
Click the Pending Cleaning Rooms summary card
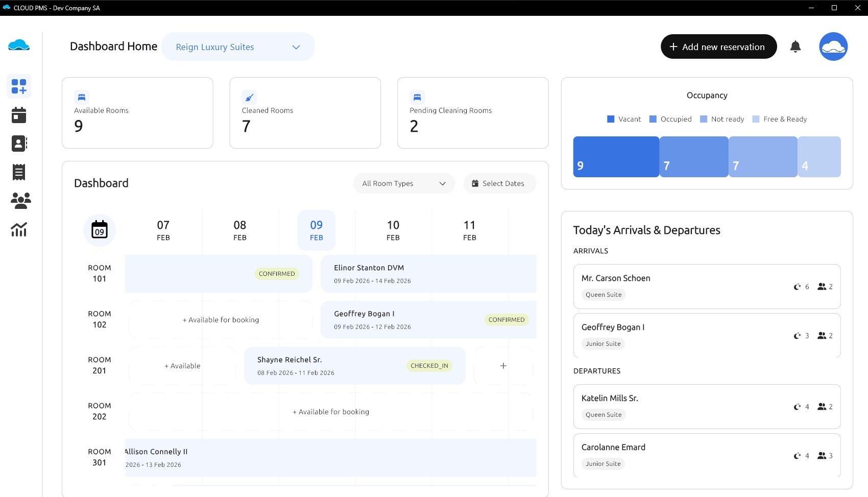473,113
